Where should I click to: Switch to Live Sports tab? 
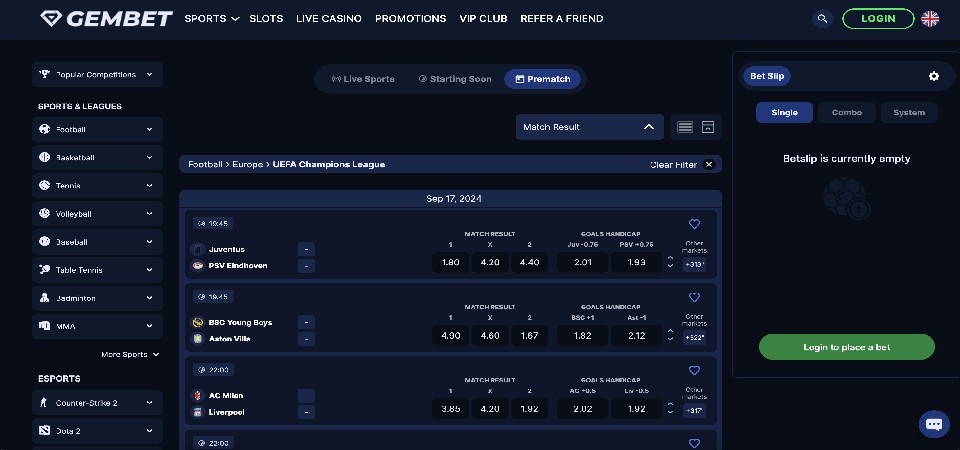[363, 79]
